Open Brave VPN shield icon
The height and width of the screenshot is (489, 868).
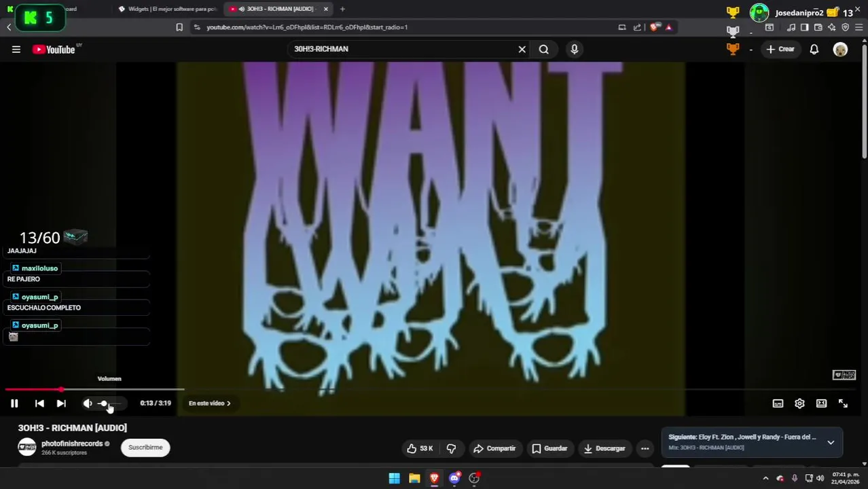[x=846, y=27]
